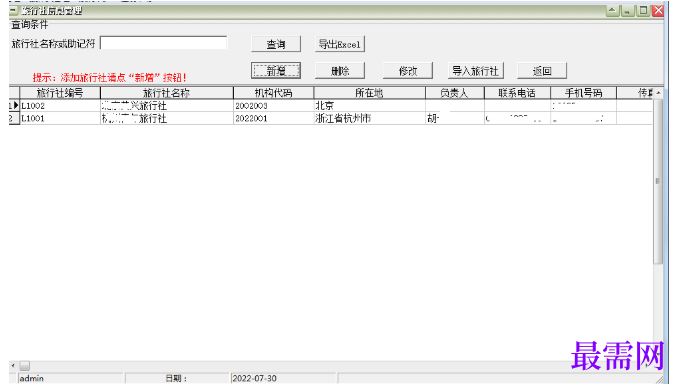The height and width of the screenshot is (387, 683).
Task: Click the 查询 search button
Action: tap(276, 44)
